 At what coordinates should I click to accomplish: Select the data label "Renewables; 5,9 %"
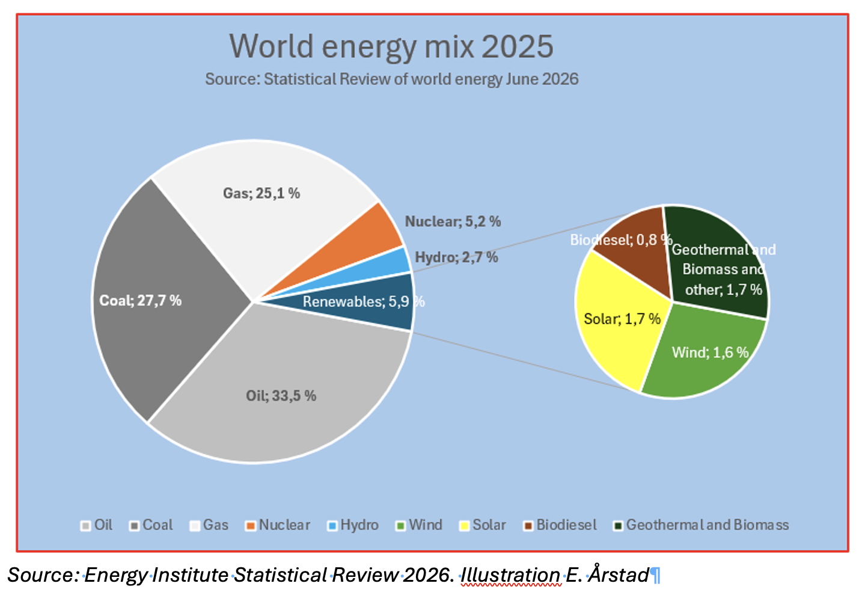click(364, 301)
